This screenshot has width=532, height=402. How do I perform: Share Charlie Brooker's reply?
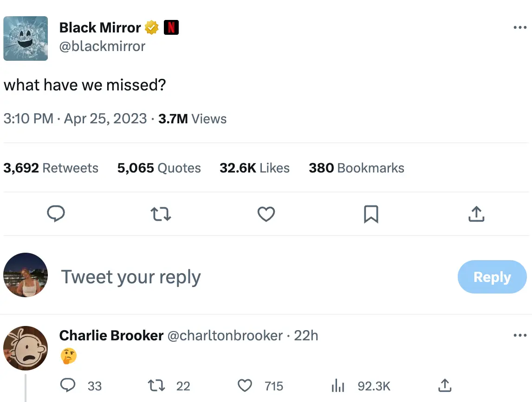point(444,386)
